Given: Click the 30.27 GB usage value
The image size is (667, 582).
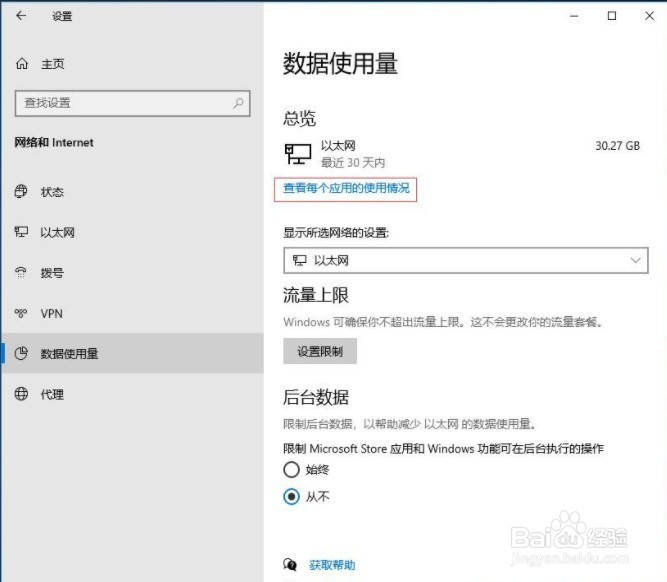Looking at the screenshot, I should click(x=617, y=146).
